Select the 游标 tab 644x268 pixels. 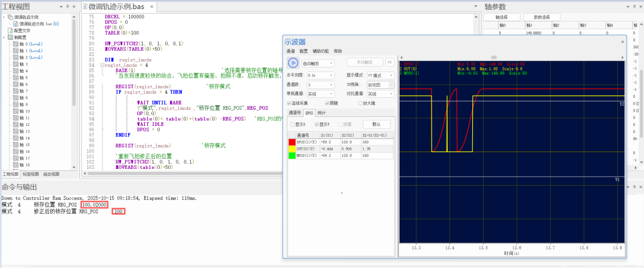(309, 112)
